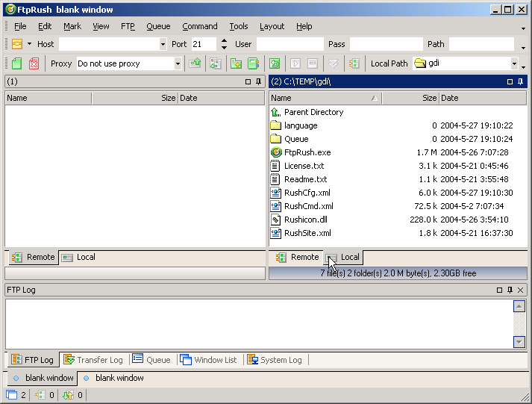
Task: Click the green refresh toolbar icon
Action: [275, 63]
